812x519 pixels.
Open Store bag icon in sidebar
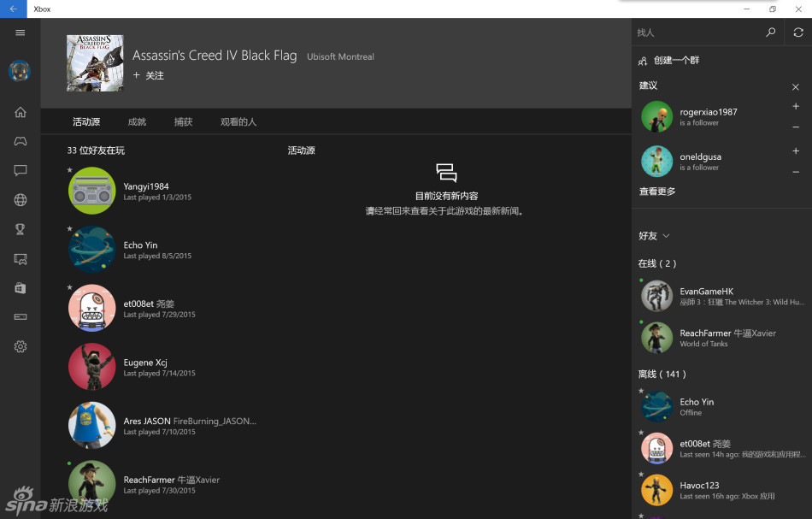(21, 288)
